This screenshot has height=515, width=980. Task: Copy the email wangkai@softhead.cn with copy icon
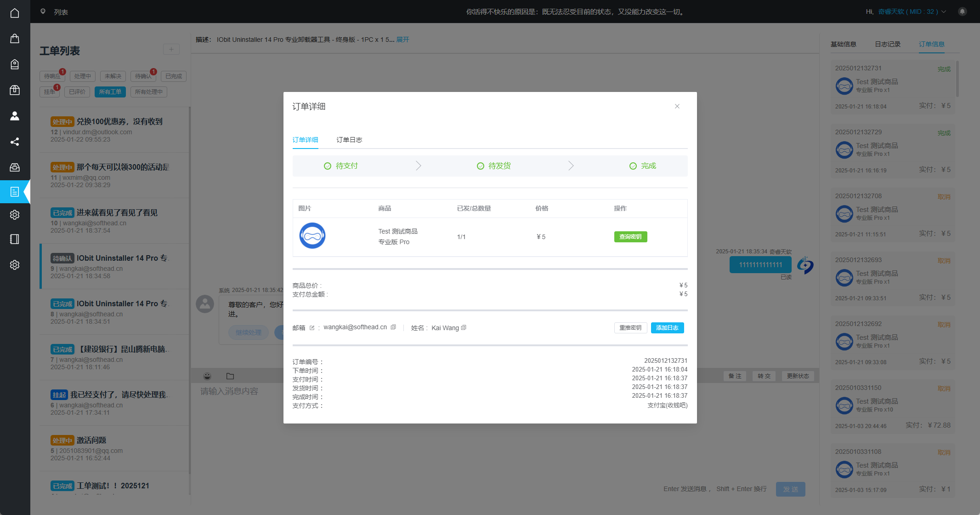coord(393,327)
